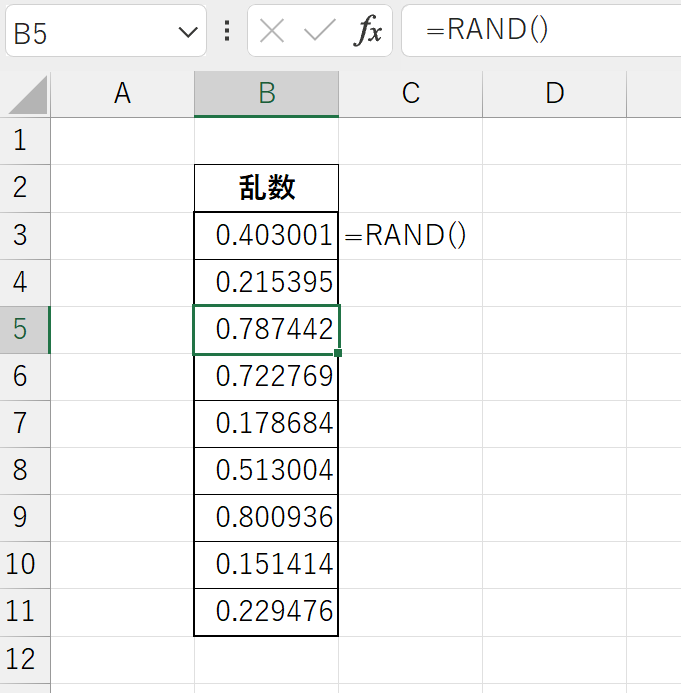Click the =RAND() text in cell C3

tap(405, 236)
